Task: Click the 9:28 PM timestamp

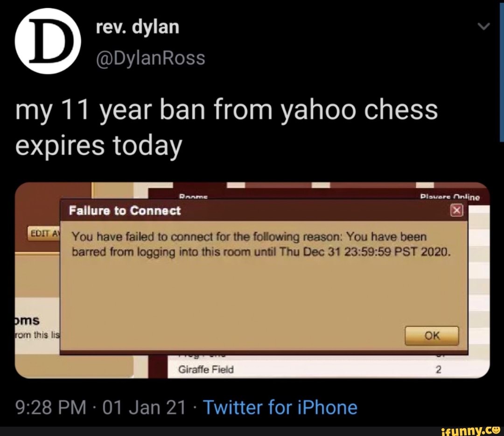Action: pyautogui.click(x=50, y=408)
